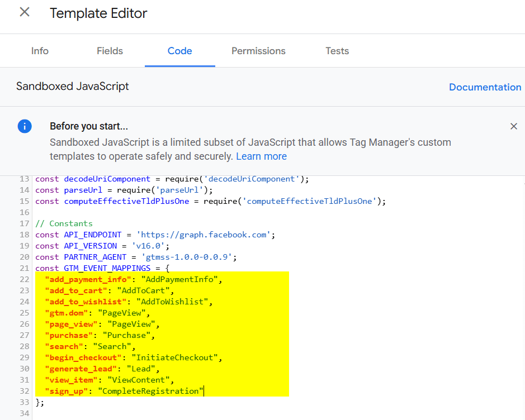
Task: Click the PARTNER_AGENT 'gtmss-1.0.0-0.0.9' value
Action: click(x=187, y=257)
